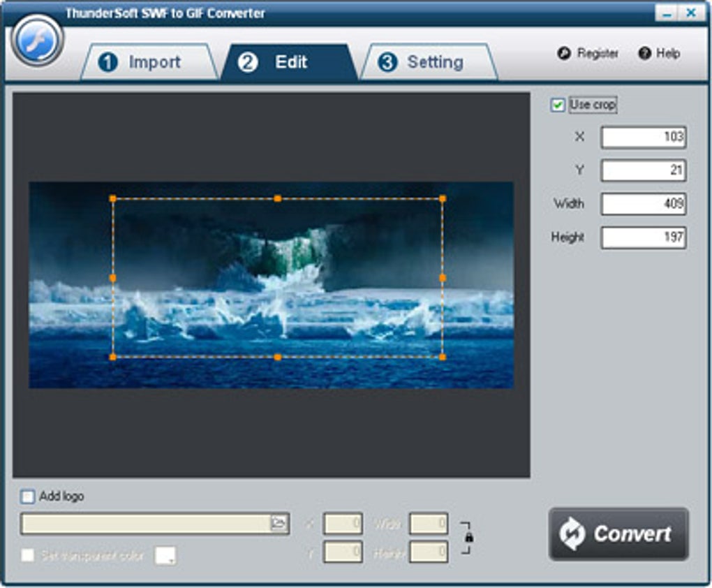
Task: Enable the Add logo checkbox
Action: click(27, 497)
